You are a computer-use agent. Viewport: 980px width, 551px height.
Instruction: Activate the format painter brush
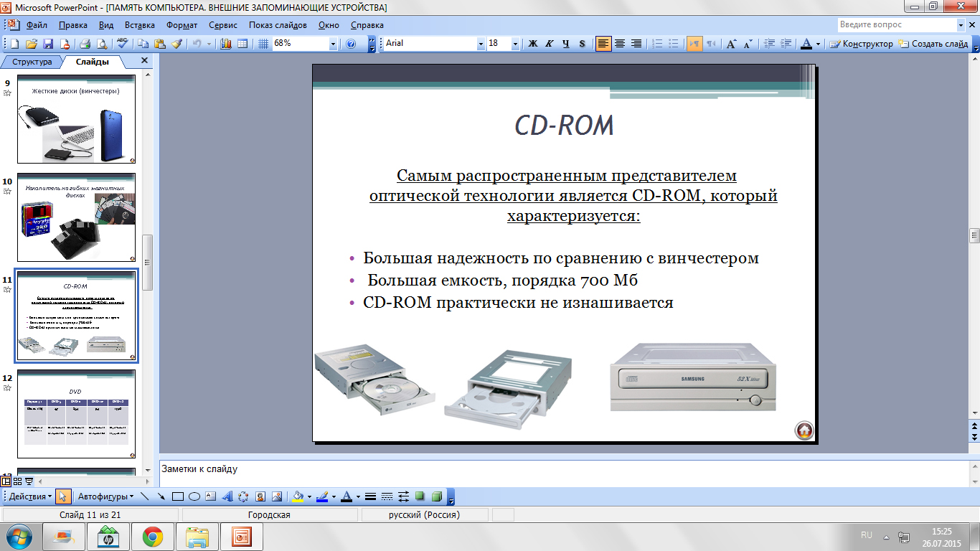coord(176,44)
